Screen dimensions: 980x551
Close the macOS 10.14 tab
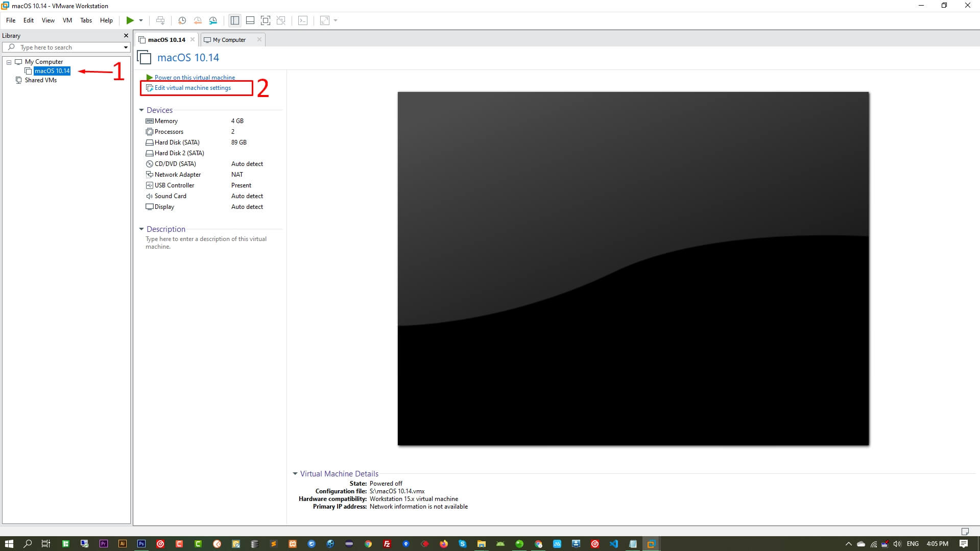(193, 39)
